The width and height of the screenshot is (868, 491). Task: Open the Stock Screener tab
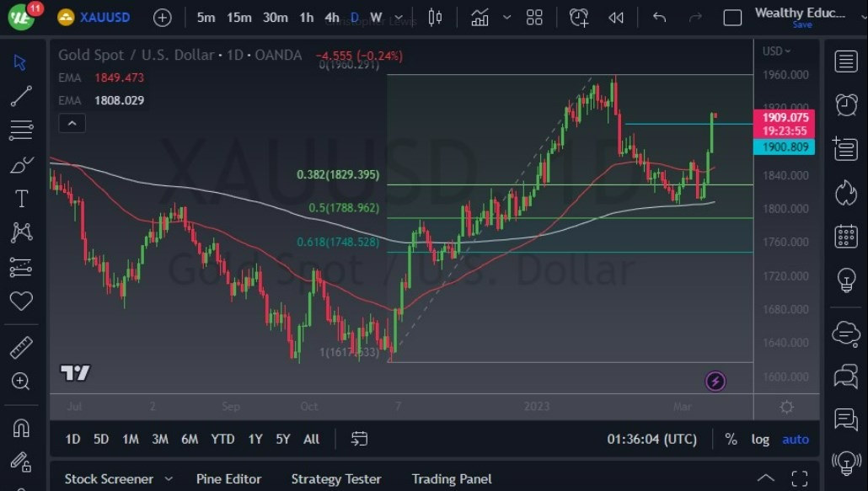point(109,479)
